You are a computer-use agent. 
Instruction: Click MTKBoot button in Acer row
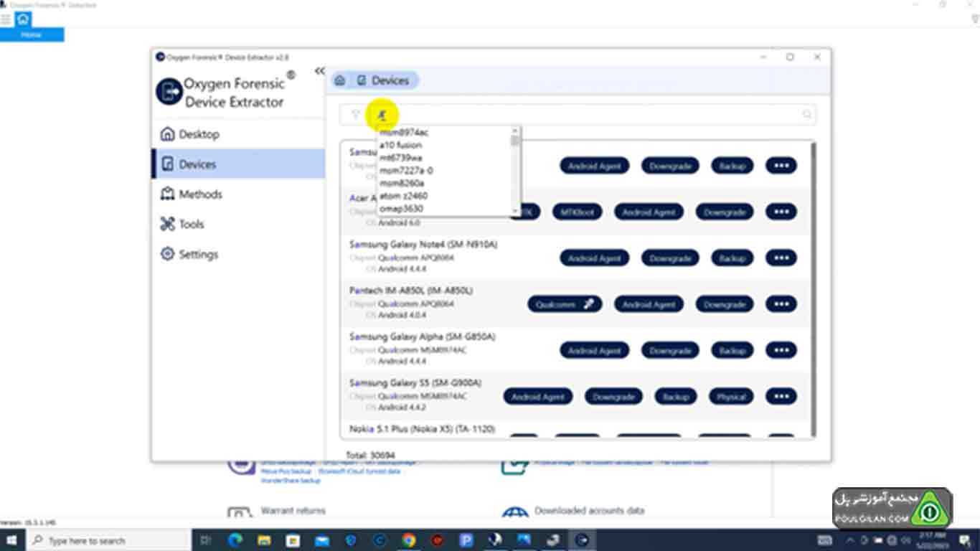[x=577, y=212]
